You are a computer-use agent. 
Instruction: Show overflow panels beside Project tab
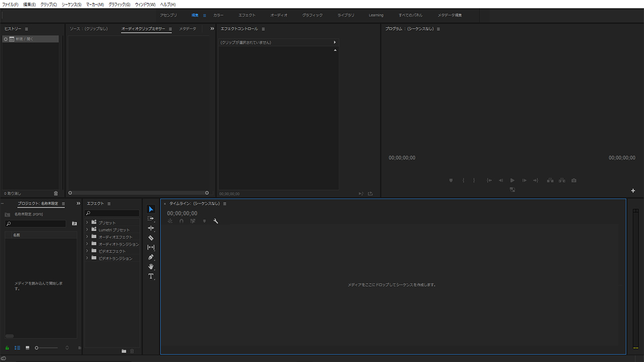[x=78, y=204]
